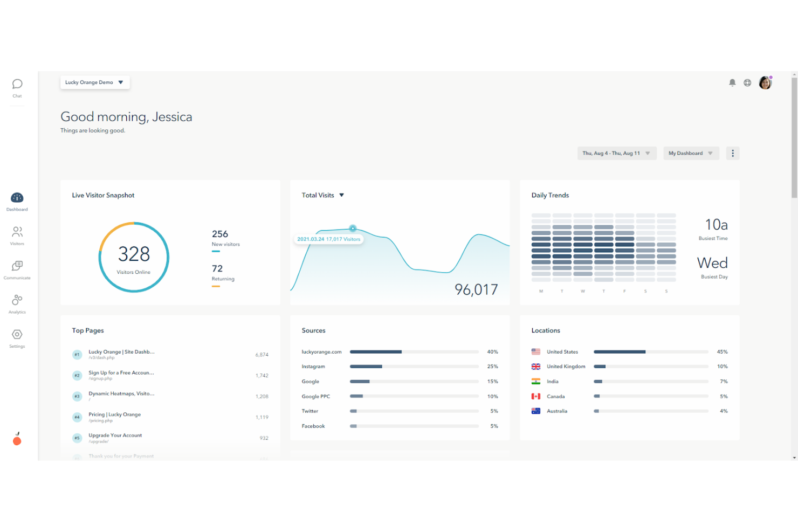Viewport: 798px width, 532px height.
Task: Click the Upgrade Your Account page entry
Action: click(x=115, y=435)
